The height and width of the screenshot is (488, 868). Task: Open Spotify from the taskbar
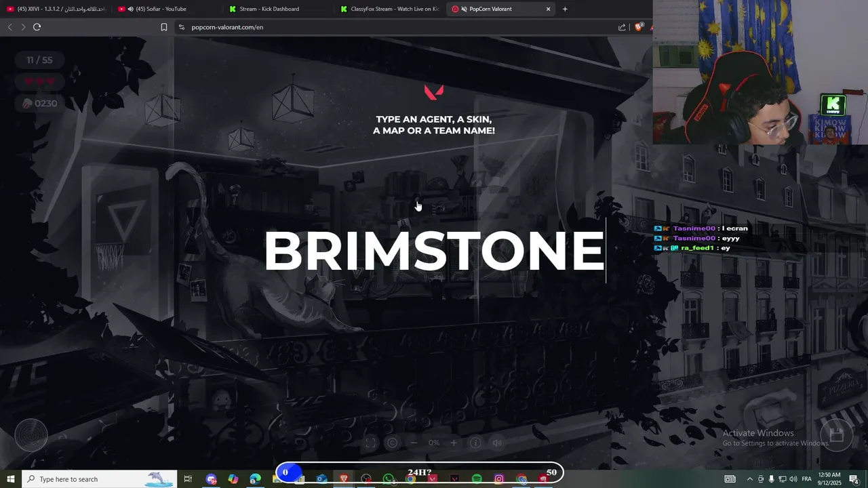[477, 479]
